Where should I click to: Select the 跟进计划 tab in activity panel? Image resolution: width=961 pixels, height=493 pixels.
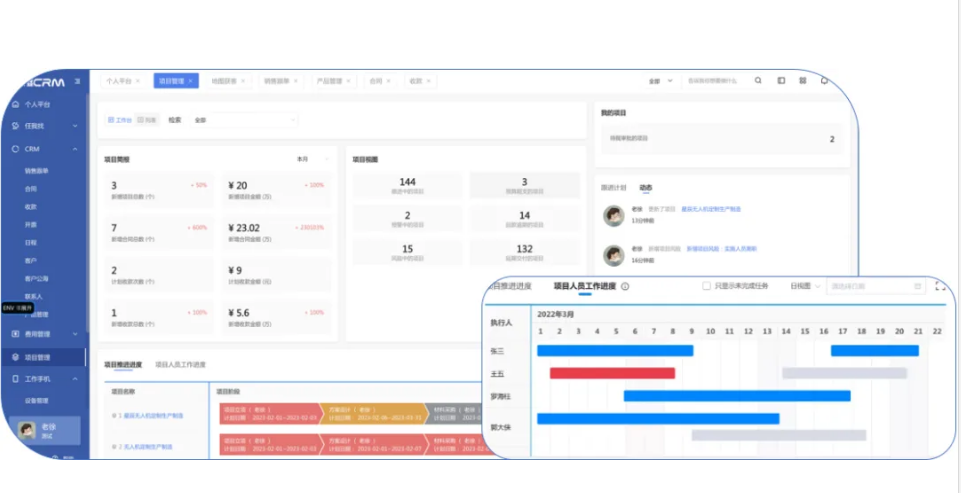click(x=613, y=188)
